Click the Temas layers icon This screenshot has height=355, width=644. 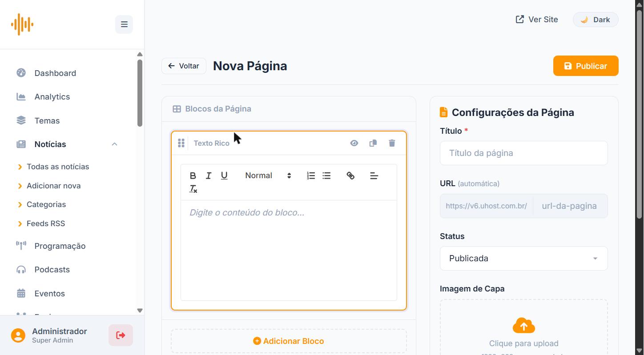[x=21, y=120]
